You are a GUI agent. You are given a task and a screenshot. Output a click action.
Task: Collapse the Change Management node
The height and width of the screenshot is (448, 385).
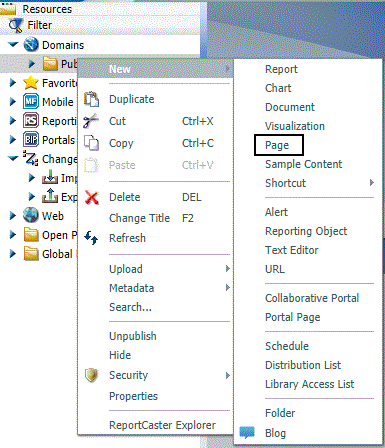13,159
